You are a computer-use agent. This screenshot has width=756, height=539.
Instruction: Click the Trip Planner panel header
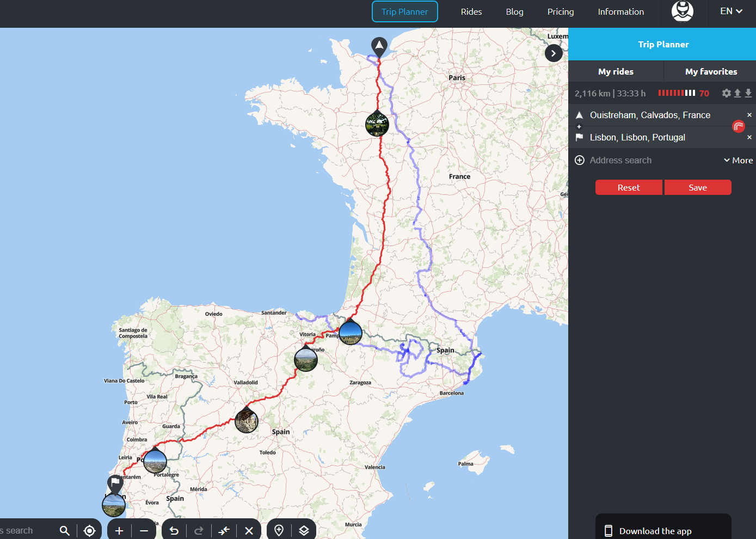[x=662, y=44]
